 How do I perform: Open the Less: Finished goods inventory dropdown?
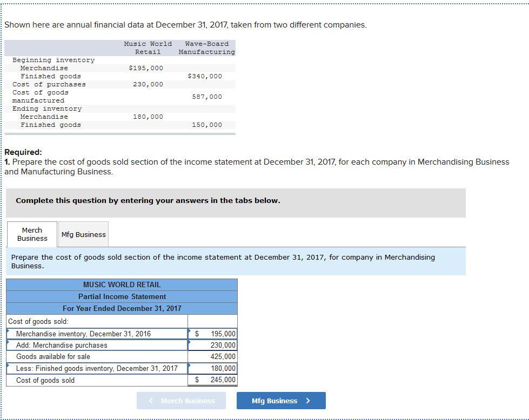click(x=97, y=368)
